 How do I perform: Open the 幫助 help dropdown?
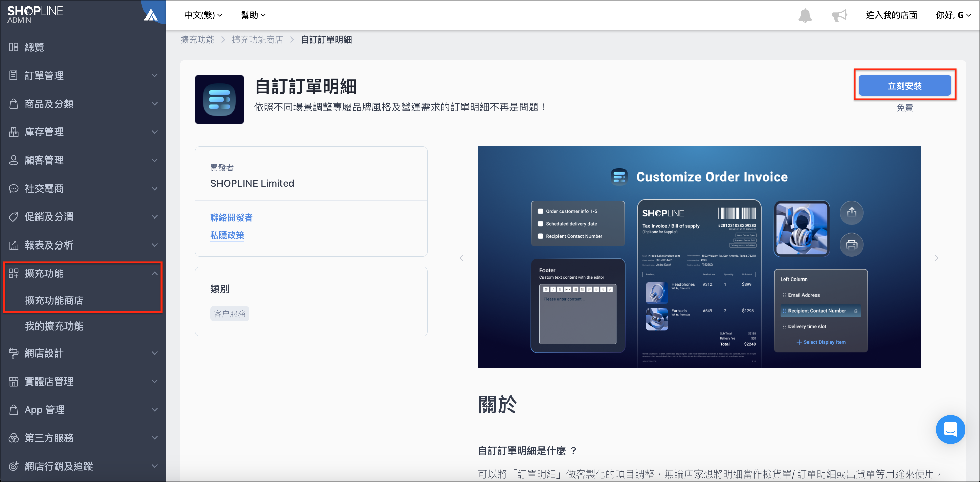click(254, 15)
